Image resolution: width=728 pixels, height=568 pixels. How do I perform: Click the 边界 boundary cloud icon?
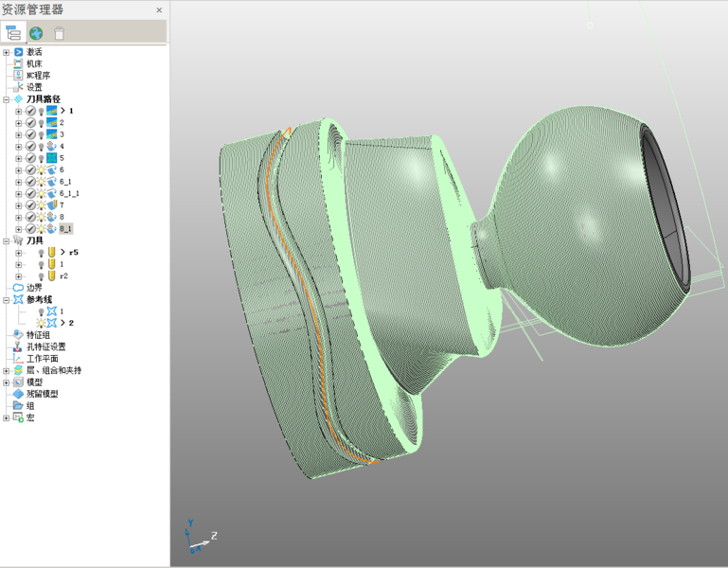click(18, 288)
